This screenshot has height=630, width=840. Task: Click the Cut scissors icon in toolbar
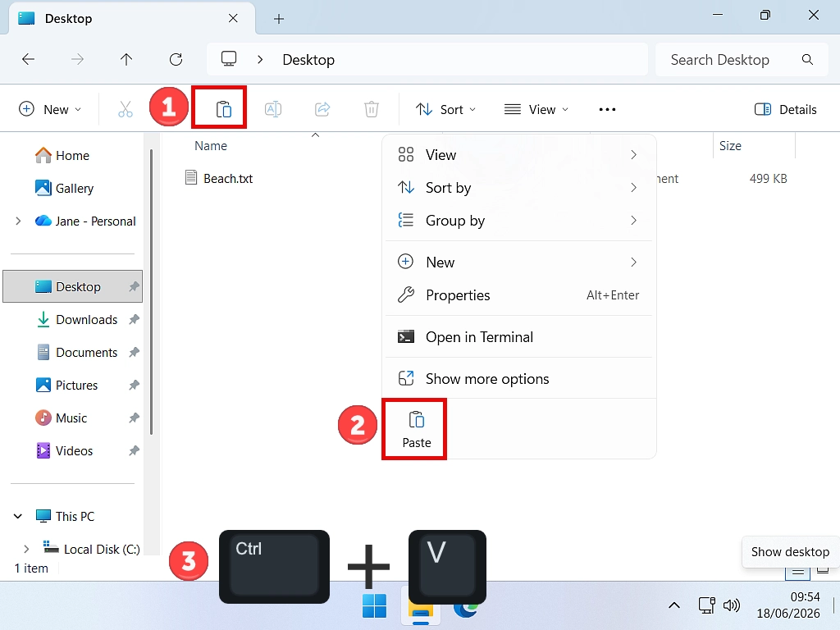[x=126, y=109]
